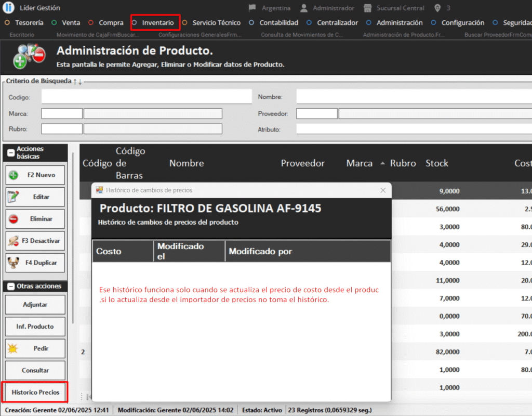This screenshot has height=416, width=532.
Task: Click the Inf. Producto button
Action: click(35, 327)
